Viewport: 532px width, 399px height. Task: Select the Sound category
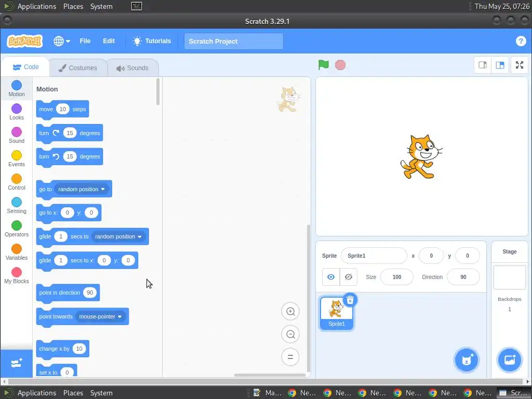click(16, 136)
